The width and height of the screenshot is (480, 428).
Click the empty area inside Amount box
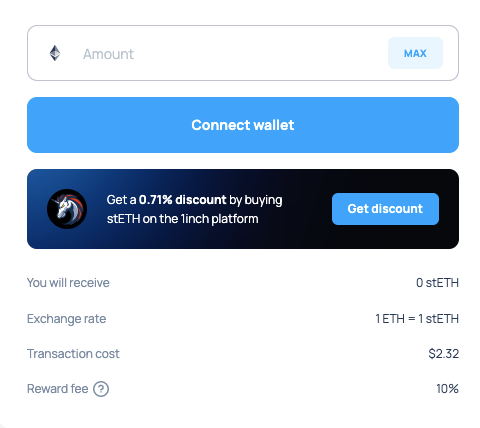point(260,53)
